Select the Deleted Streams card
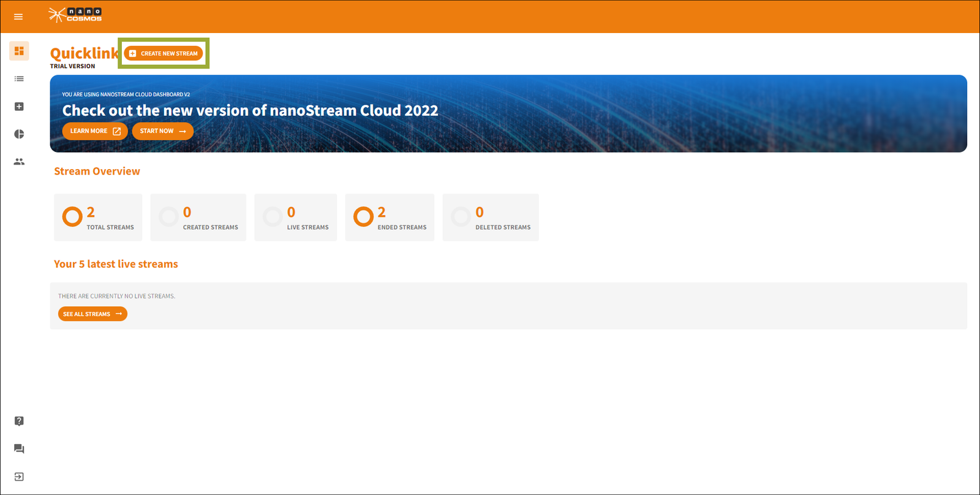 [x=491, y=217]
